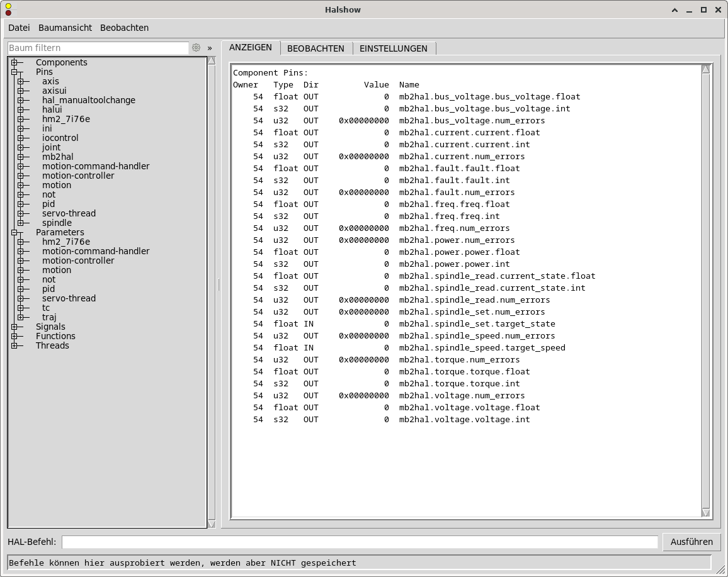Expand the axis pins node
This screenshot has height=577, width=728.
(x=20, y=82)
